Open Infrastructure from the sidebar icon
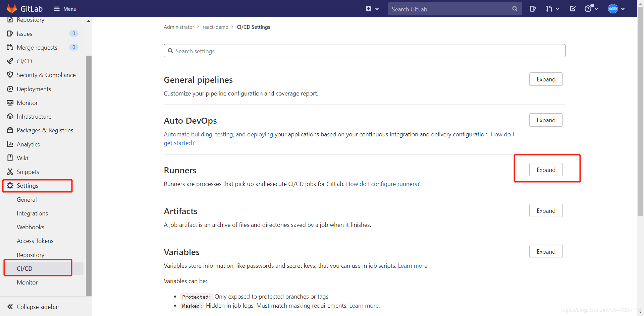Image resolution: width=644 pixels, height=316 pixels. (x=10, y=116)
